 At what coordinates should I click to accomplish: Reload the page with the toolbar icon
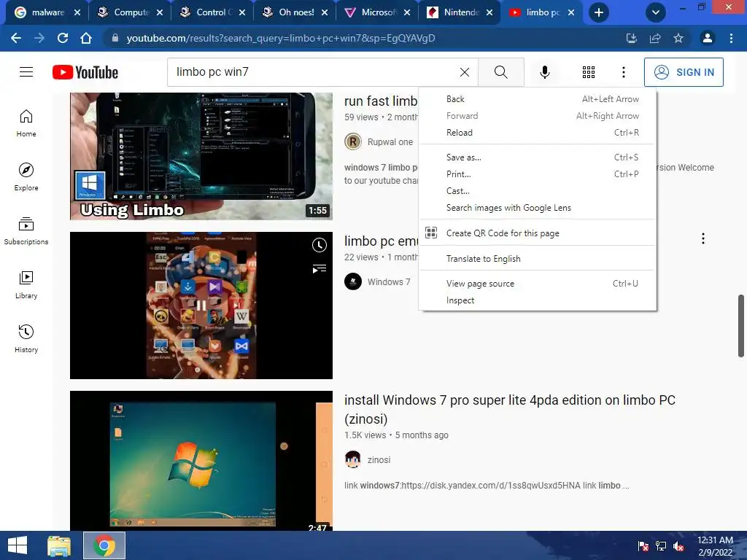click(x=63, y=38)
